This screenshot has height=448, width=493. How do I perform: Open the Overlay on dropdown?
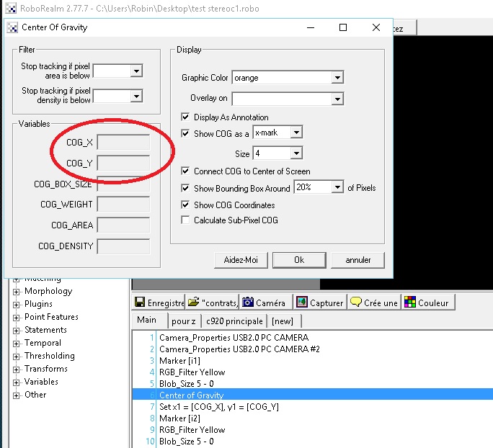[337, 99]
